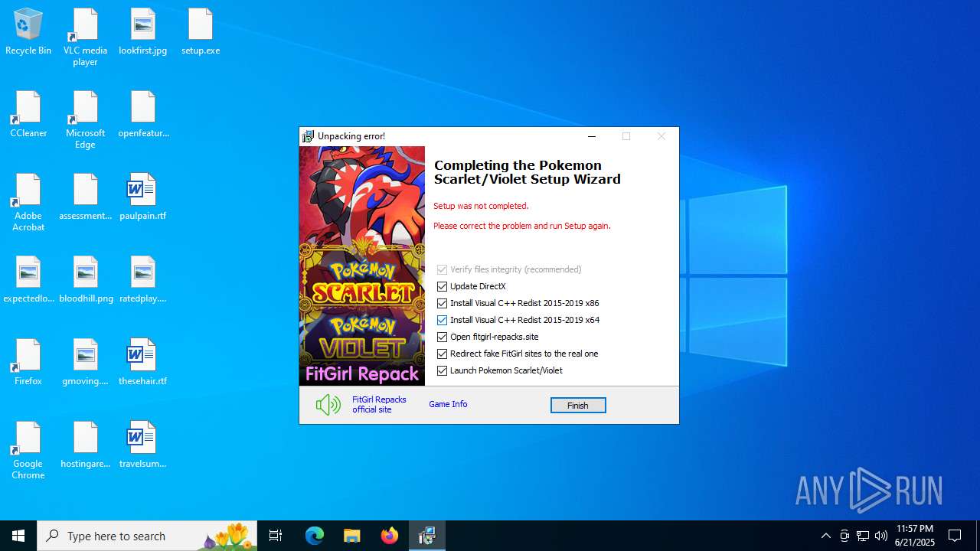
Task: Open the clock showing 11:57 PM
Action: click(x=914, y=536)
